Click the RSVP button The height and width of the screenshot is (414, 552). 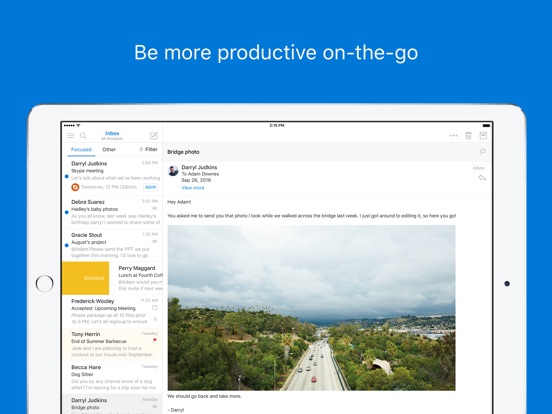tap(150, 187)
